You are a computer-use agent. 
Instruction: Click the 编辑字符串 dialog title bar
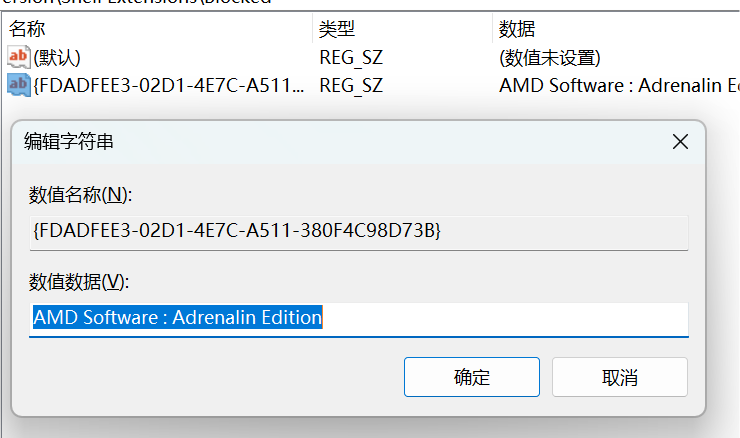coord(300,142)
